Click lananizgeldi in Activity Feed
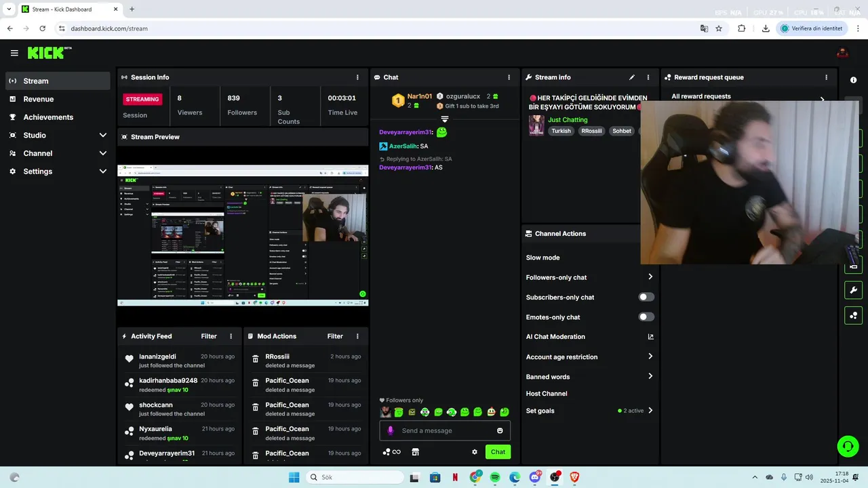Screen dimensions: 868x488 coord(157,357)
